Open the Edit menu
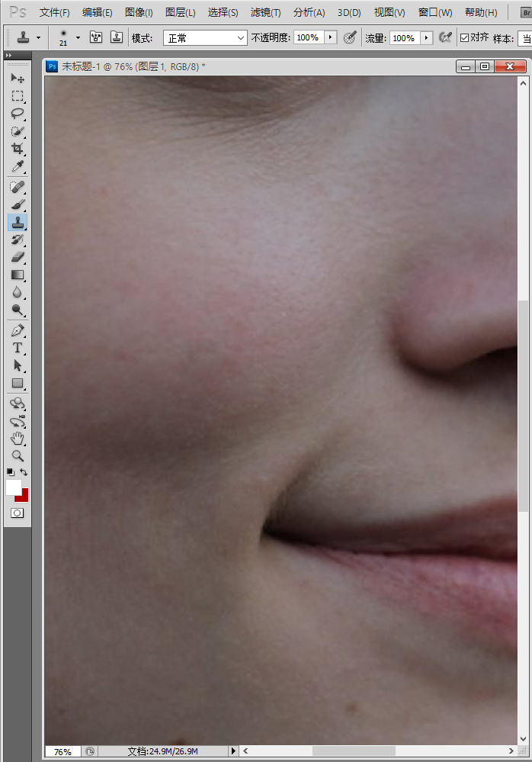 (x=97, y=13)
